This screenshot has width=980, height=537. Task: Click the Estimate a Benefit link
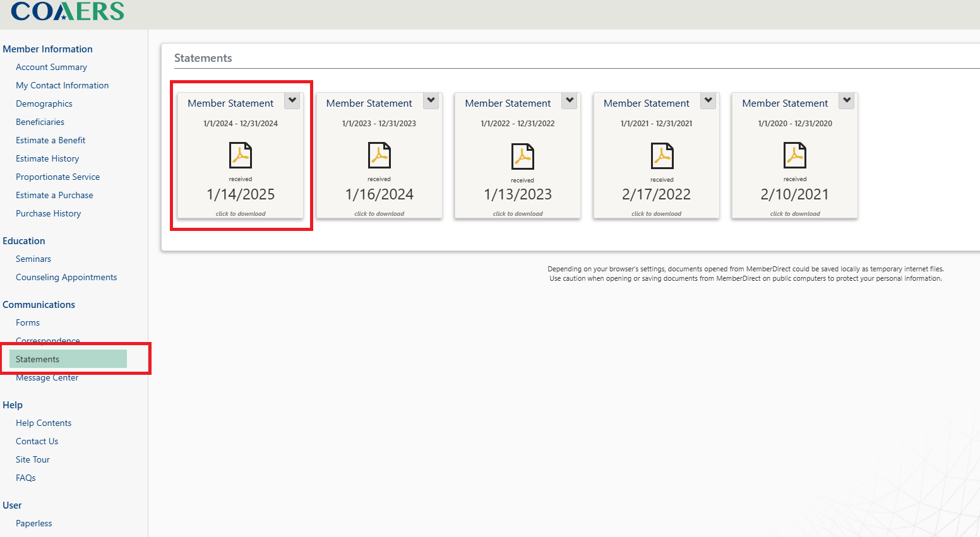51,140
